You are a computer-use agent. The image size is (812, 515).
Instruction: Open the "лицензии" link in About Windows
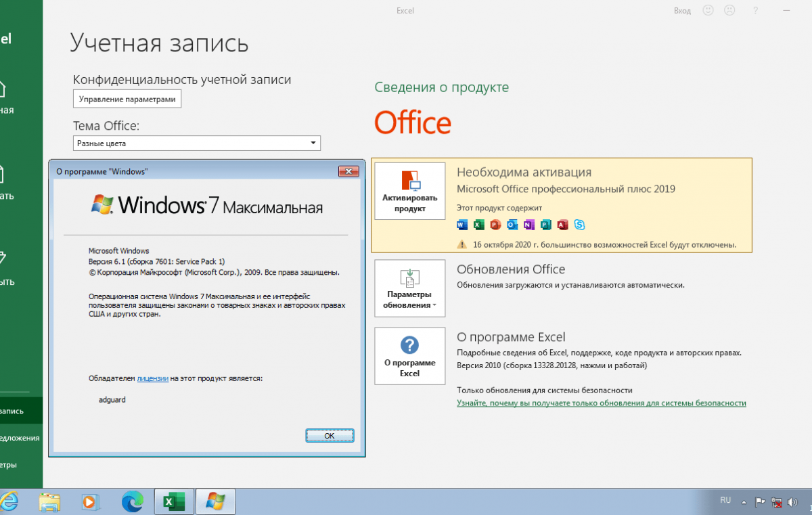coord(153,378)
